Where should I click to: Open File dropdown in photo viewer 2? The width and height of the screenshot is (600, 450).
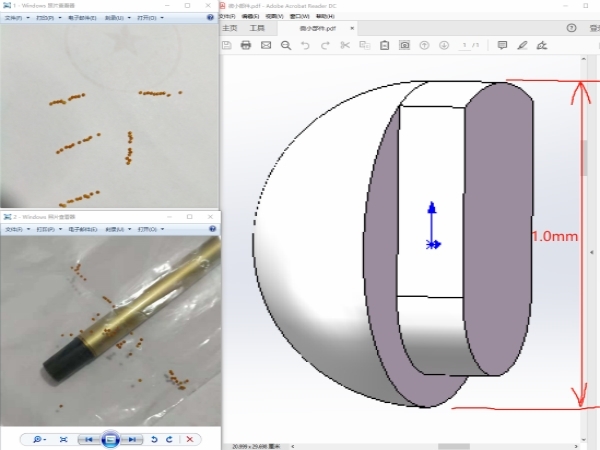tap(18, 229)
